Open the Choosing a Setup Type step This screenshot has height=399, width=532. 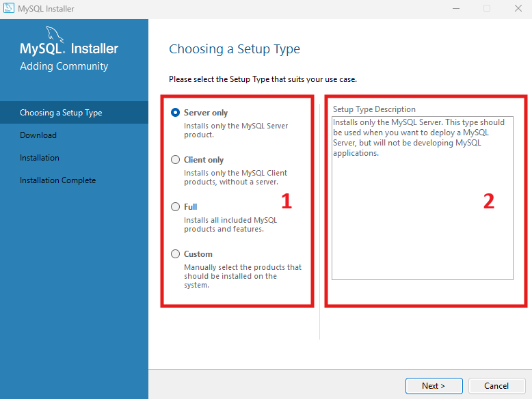tap(74, 113)
